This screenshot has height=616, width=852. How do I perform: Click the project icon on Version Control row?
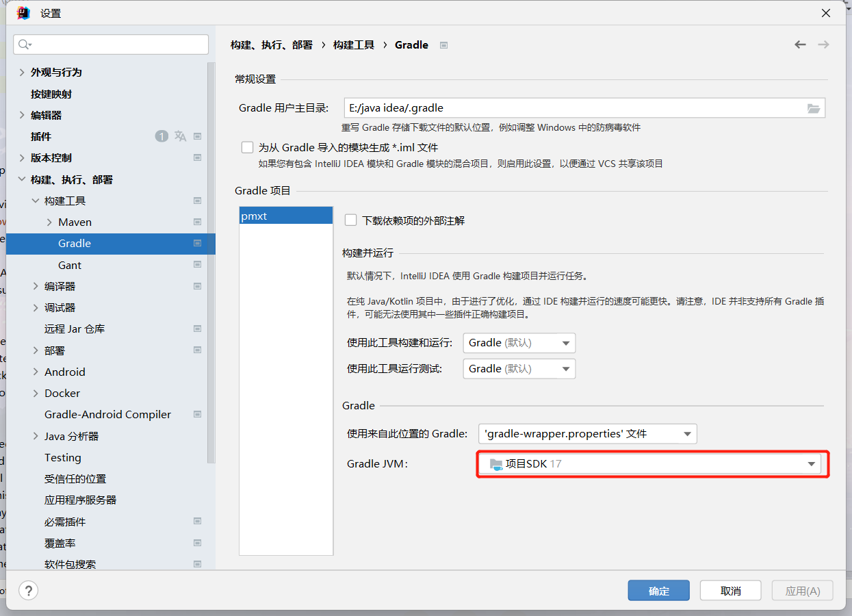coord(197,157)
